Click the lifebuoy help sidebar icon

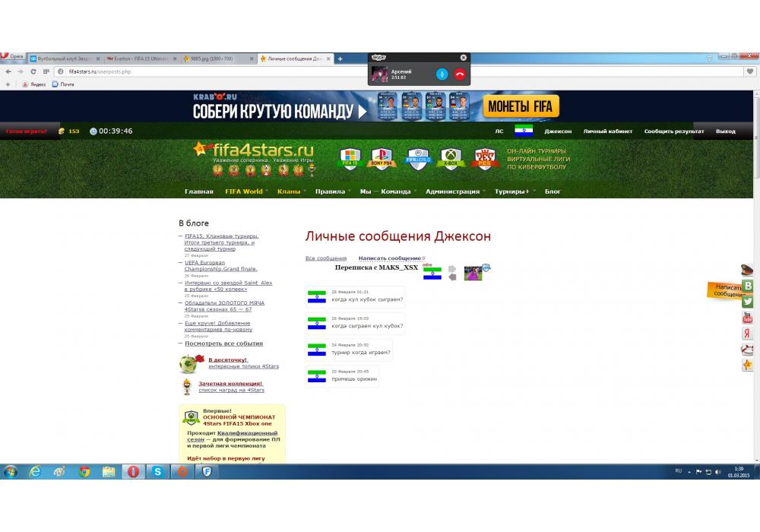(747, 349)
